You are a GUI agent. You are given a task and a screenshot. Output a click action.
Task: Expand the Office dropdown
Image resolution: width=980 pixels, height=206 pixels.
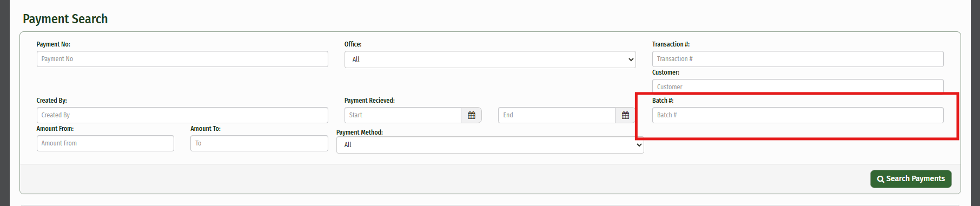click(490, 59)
